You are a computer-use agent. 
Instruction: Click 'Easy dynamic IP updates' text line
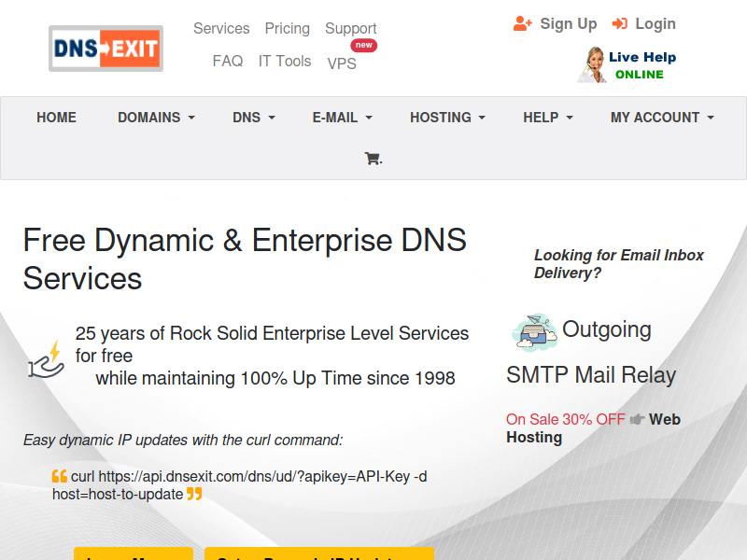click(183, 440)
